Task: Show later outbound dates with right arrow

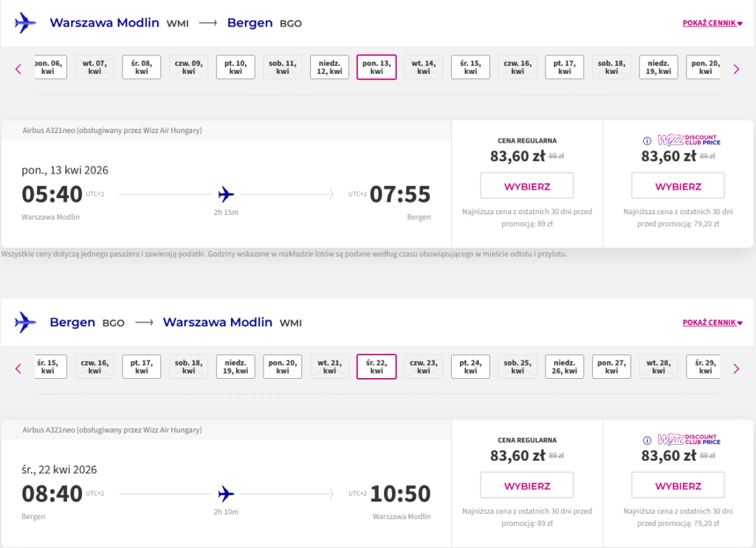Action: tap(736, 69)
